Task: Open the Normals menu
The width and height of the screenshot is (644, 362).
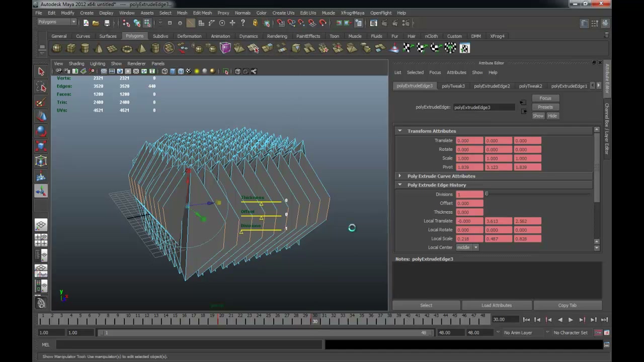Action: tap(243, 13)
